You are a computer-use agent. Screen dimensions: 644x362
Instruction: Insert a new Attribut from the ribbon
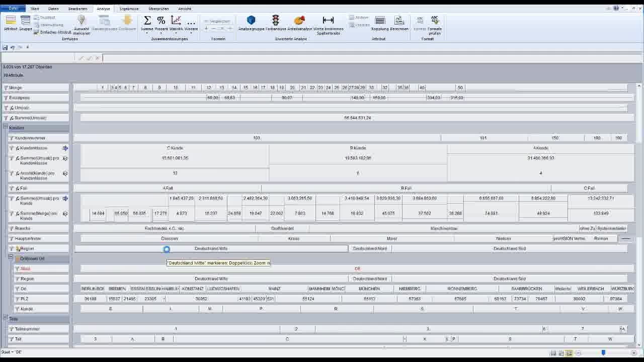pyautogui.click(x=11, y=23)
